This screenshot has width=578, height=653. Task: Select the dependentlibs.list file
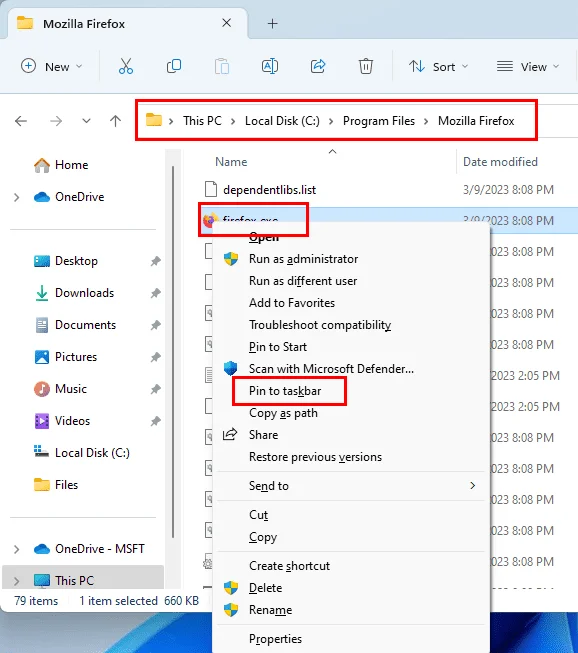(x=269, y=190)
